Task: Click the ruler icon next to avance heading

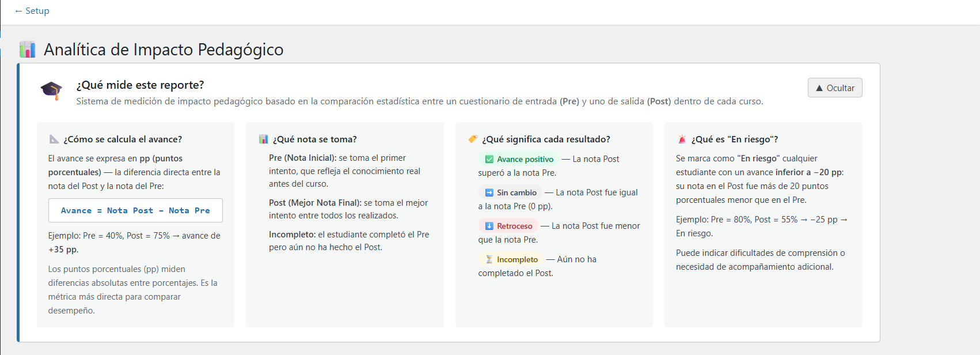Action: [x=54, y=139]
